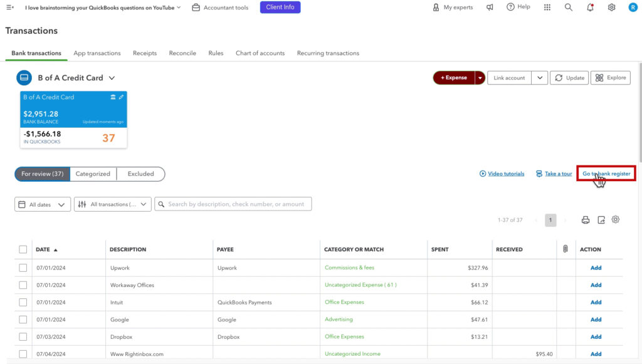This screenshot has width=642, height=364.
Task: Expand the B of A Credit Card selector
Action: point(112,78)
